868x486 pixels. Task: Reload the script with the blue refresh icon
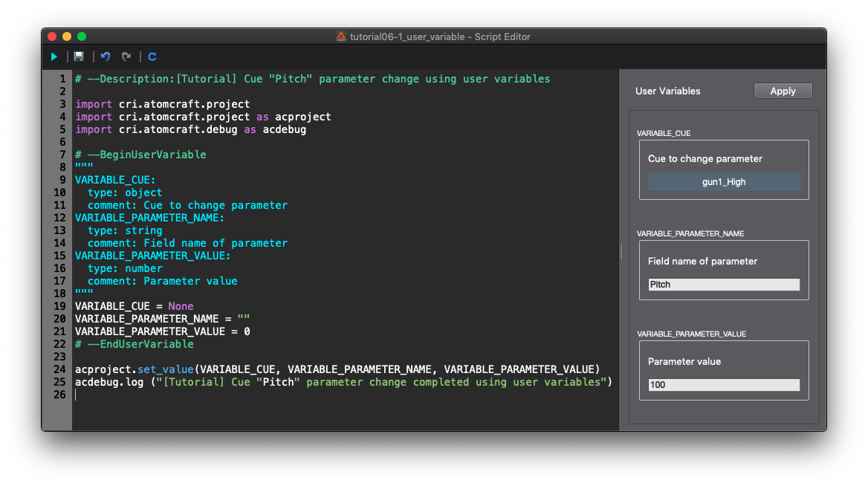tap(152, 56)
